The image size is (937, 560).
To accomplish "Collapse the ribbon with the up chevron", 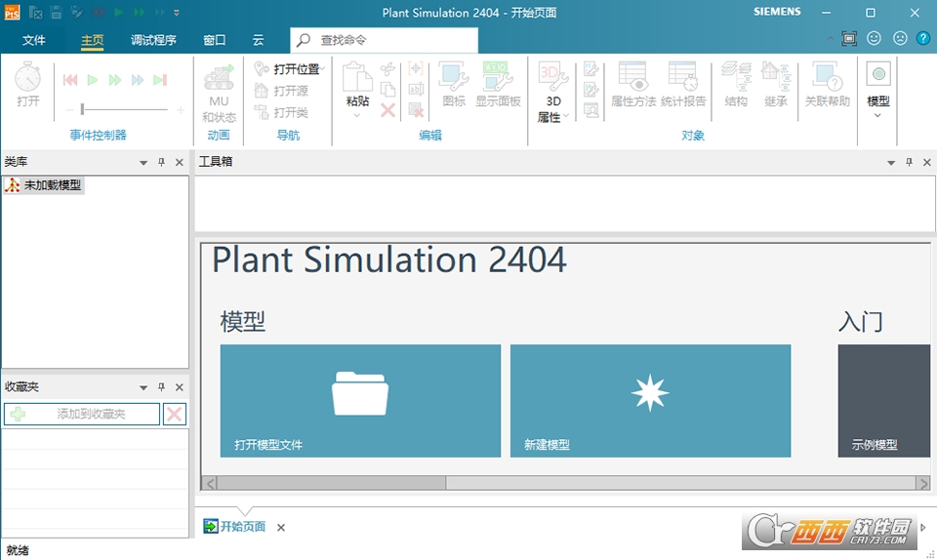I will click(830, 39).
